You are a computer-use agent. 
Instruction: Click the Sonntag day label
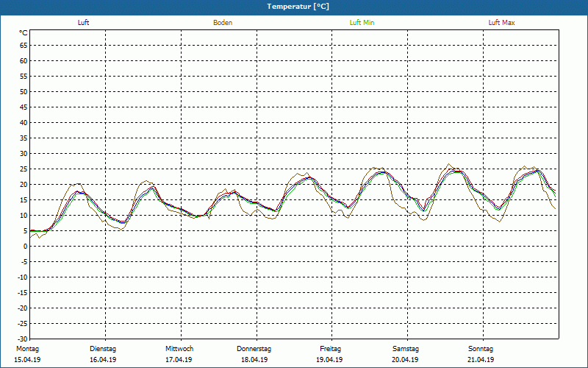pyautogui.click(x=481, y=349)
